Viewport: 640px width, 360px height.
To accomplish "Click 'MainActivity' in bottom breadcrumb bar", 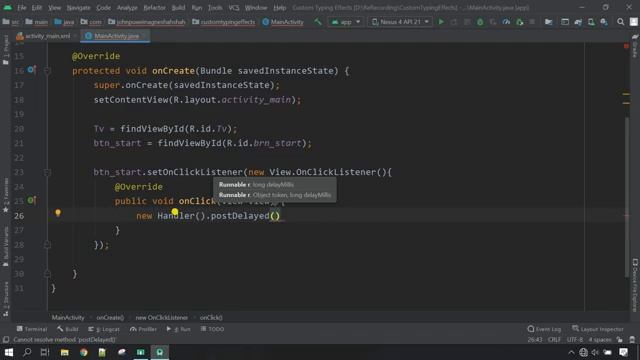I will (x=68, y=318).
